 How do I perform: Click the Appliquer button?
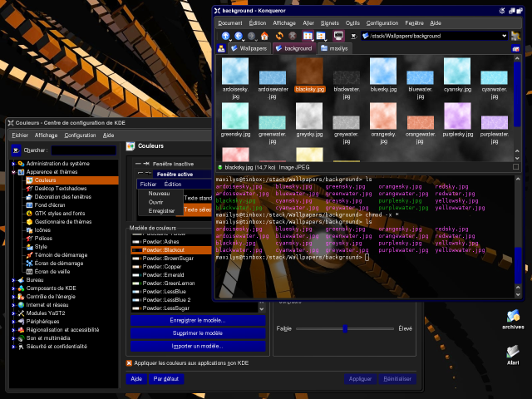(360, 379)
